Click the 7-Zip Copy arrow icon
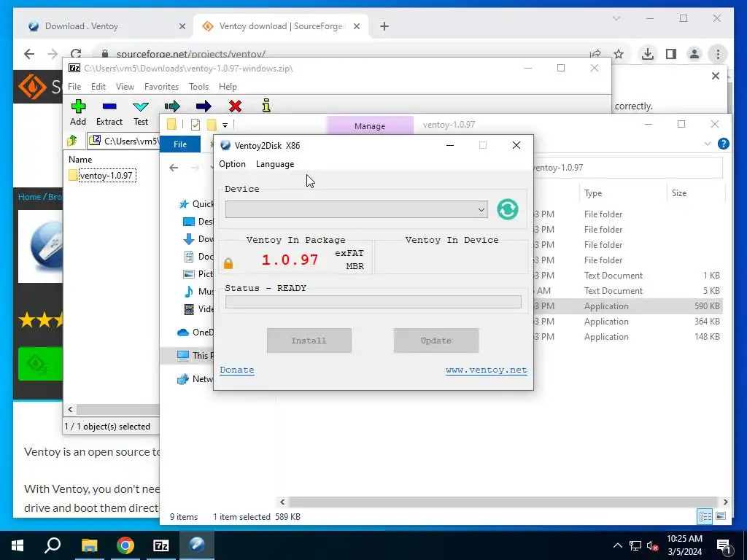Viewport: 747px width, 560px height. pos(172,106)
